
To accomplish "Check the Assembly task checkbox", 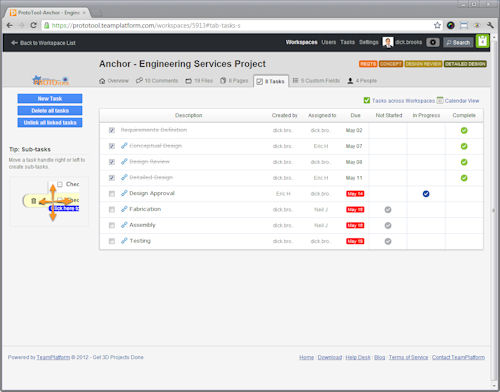I will 112,225.
